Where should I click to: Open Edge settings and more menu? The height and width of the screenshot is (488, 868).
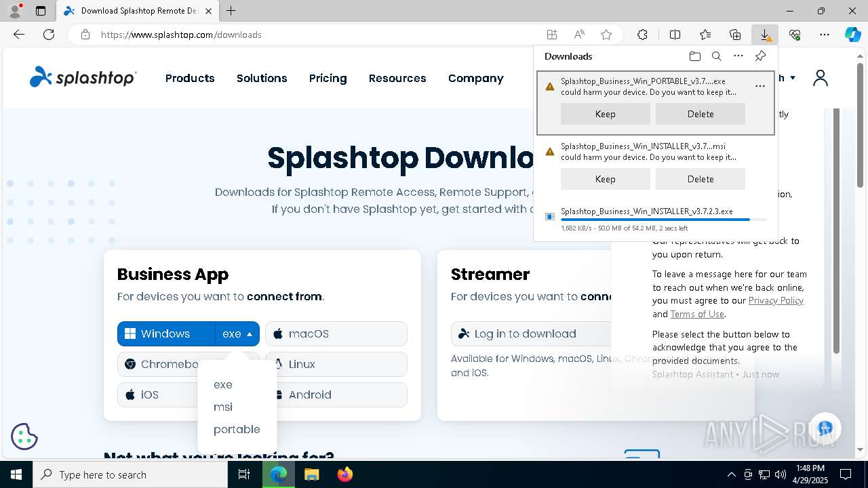[x=825, y=35]
